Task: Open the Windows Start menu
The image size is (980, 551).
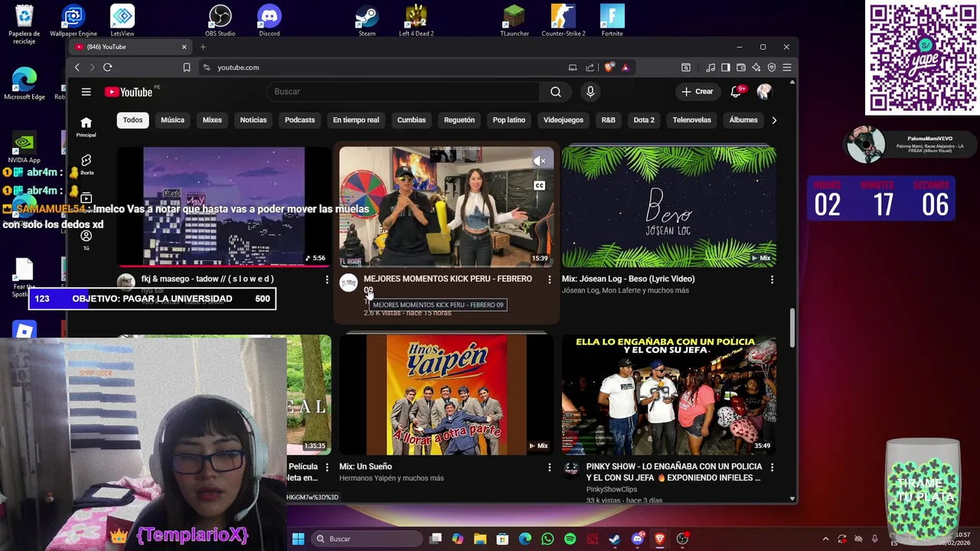Action: click(x=298, y=539)
